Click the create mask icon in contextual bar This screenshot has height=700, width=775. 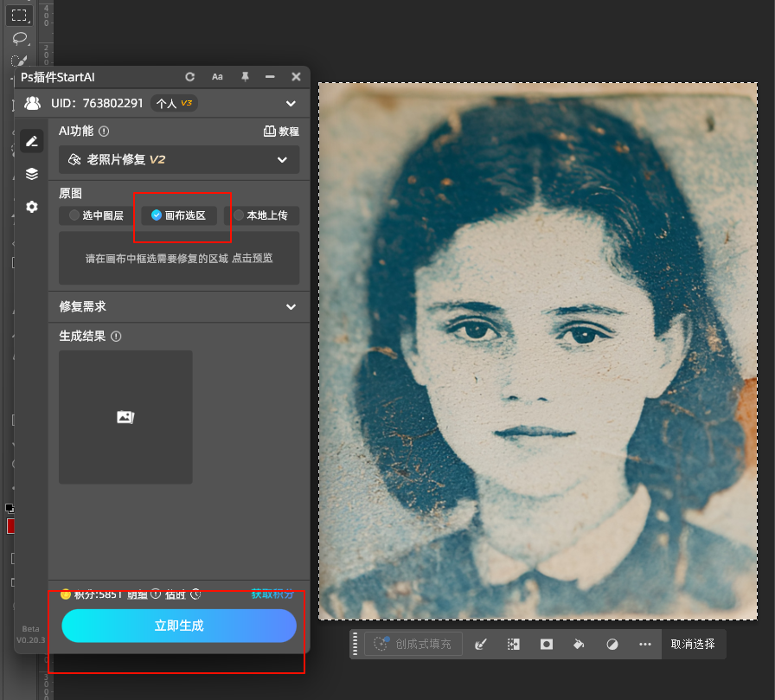tap(547, 644)
